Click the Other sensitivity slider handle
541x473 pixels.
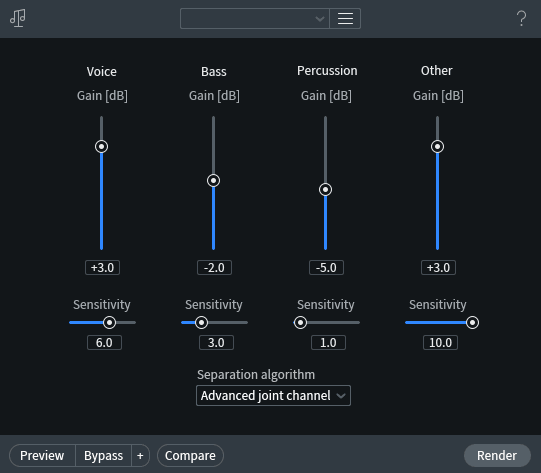pos(472,323)
